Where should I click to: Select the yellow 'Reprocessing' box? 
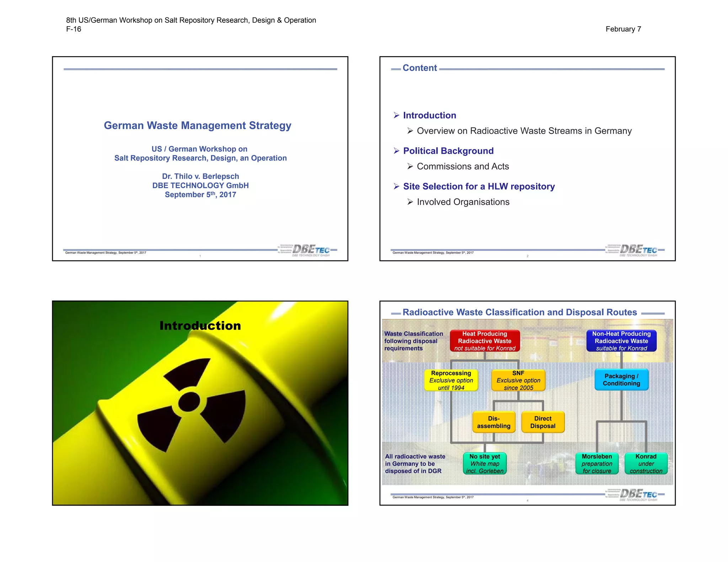point(451,380)
